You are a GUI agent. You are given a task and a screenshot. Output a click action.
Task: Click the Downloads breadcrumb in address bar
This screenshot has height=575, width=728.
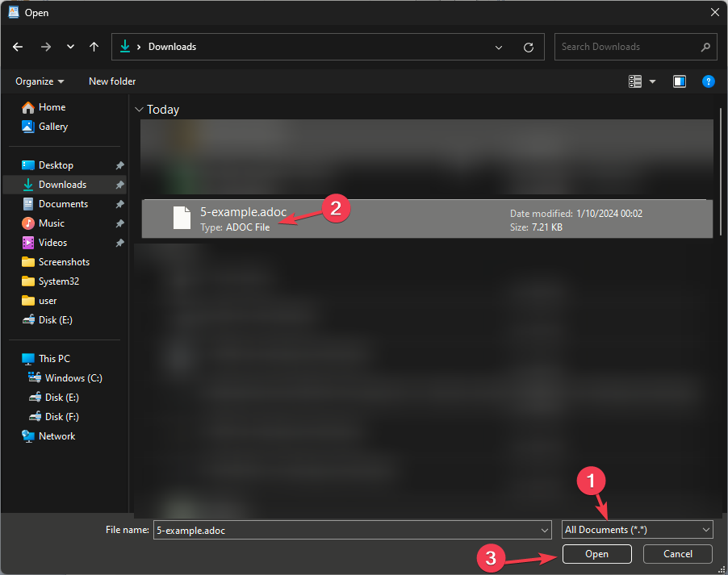click(x=172, y=47)
